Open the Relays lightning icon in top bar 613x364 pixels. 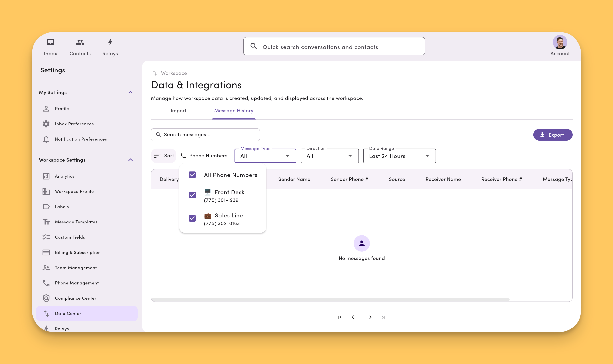pos(110,42)
